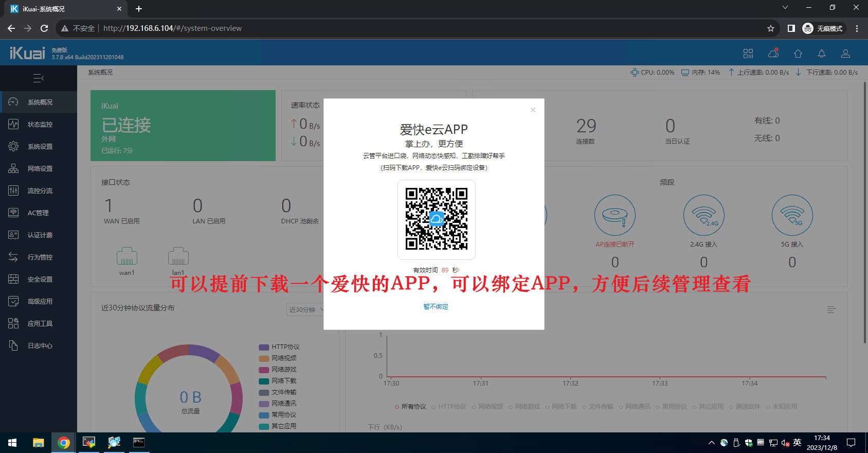This screenshot has height=453, width=868.
Task: Click Chrome icon in taskbar
Action: coord(64,443)
